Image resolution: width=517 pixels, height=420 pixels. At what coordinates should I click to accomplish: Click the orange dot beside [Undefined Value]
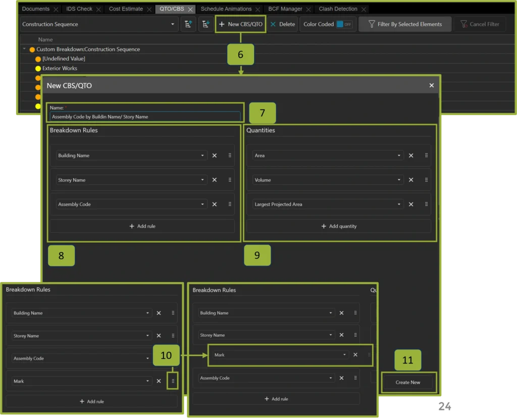coord(38,59)
